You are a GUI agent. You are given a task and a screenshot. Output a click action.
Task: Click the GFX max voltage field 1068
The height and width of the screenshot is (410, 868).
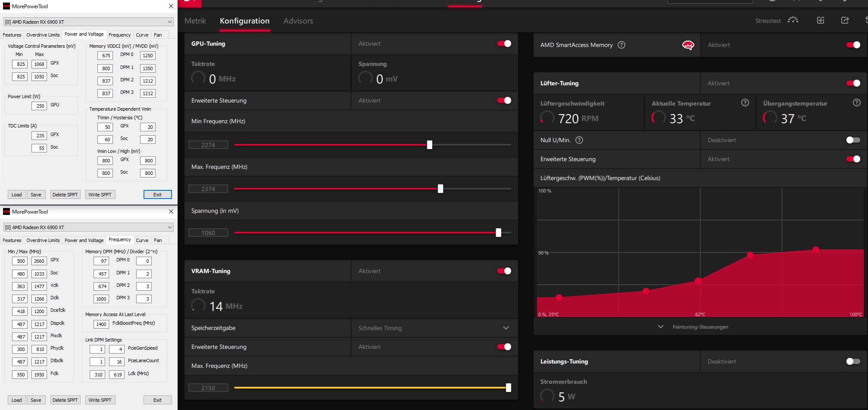click(x=39, y=64)
